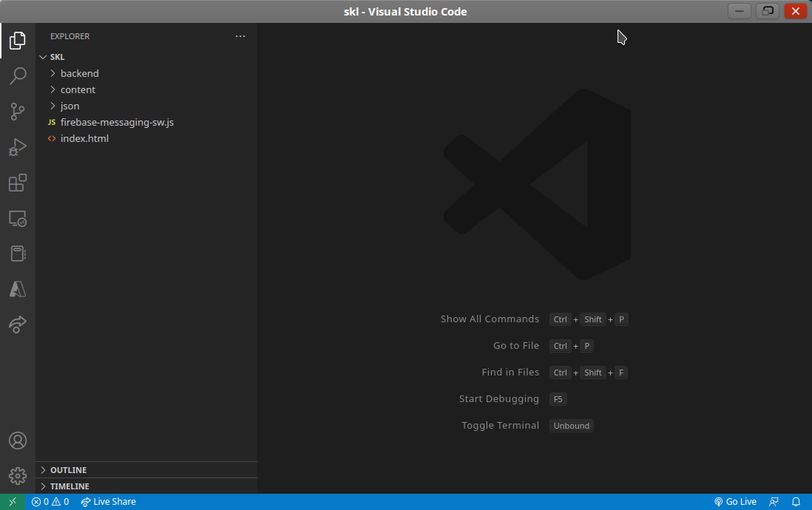
Task: Click the F5 keybinding badge
Action: [x=558, y=399]
